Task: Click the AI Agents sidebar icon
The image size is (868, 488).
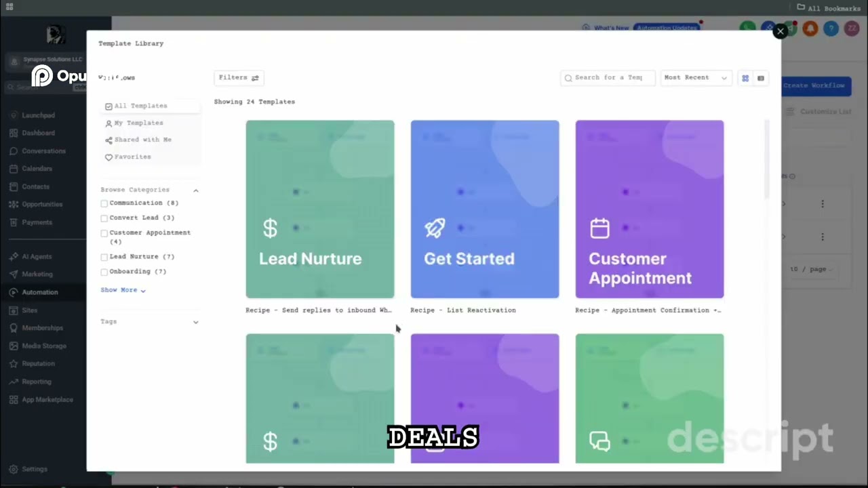Action: (14, 256)
